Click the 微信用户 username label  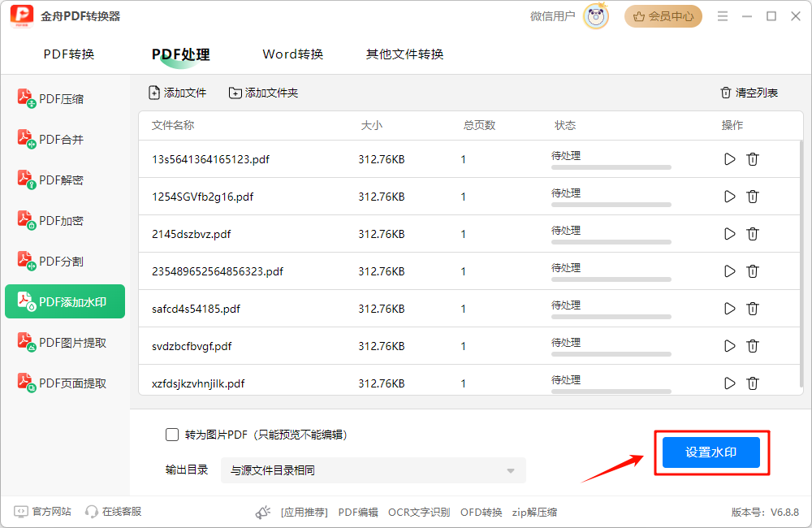(x=552, y=16)
